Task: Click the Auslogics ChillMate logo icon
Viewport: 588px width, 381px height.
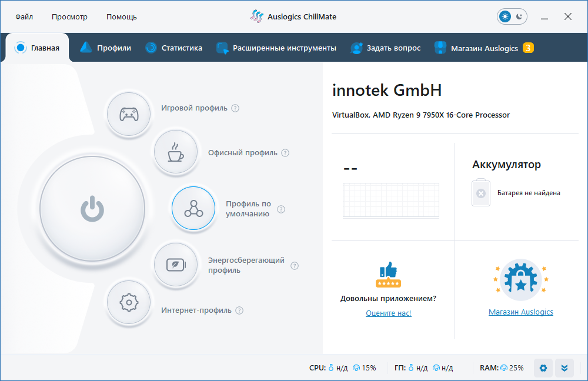Action: coord(257,16)
